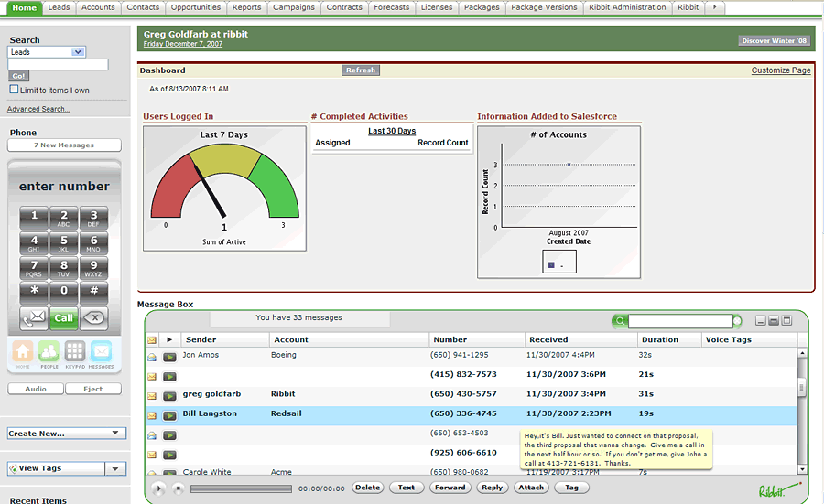Screen dimensions: 824x504
Task: Play the (925) 606-6610 message
Action: tap(169, 455)
